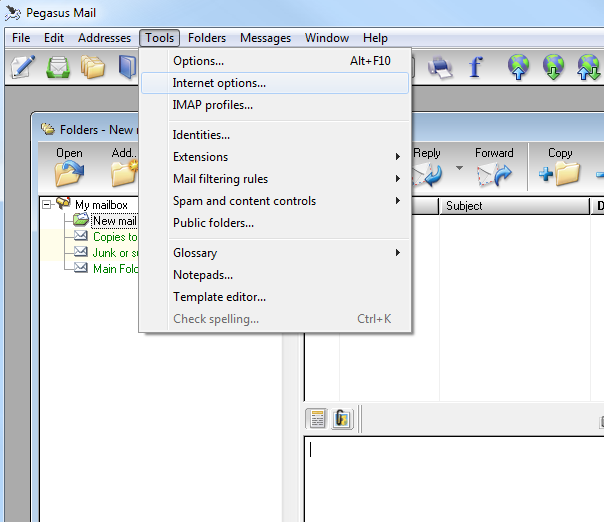Click the attachments view icon in preview
The width and height of the screenshot is (604, 522).
[341, 418]
